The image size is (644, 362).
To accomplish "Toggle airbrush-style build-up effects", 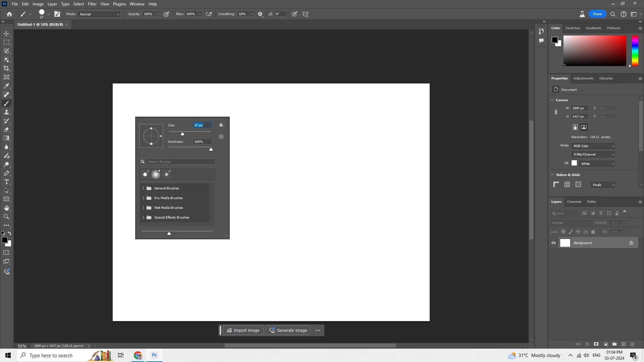I will coord(209,14).
